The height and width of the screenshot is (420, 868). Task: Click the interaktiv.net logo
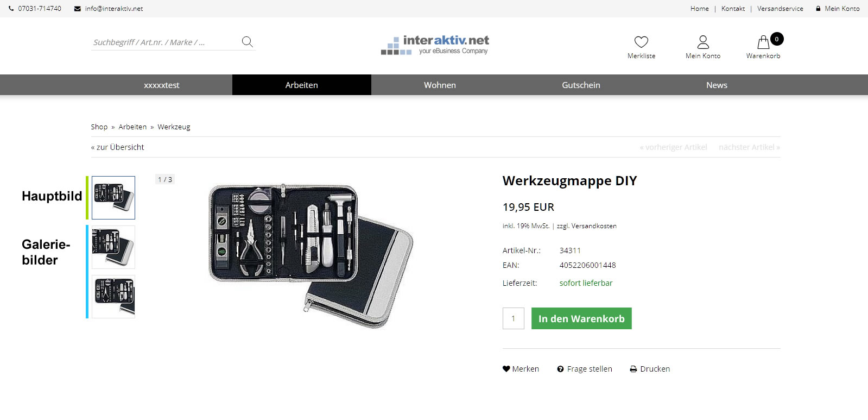pyautogui.click(x=435, y=45)
